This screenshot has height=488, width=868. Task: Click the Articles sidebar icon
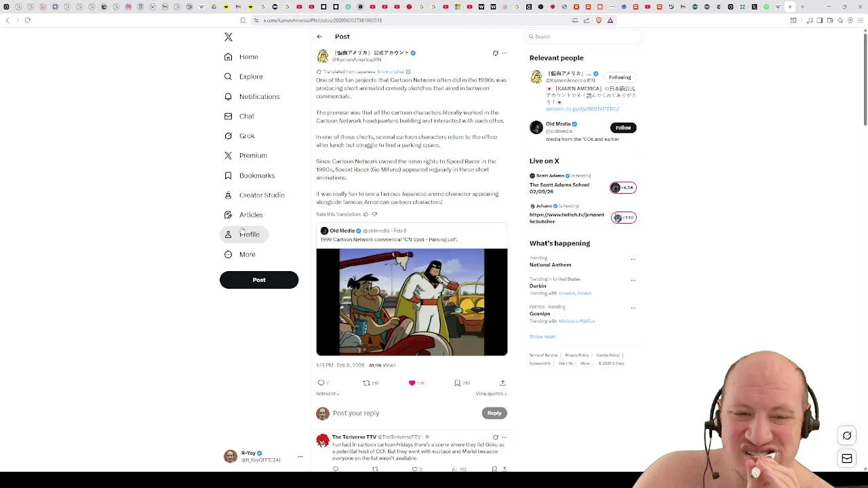[228, 215]
